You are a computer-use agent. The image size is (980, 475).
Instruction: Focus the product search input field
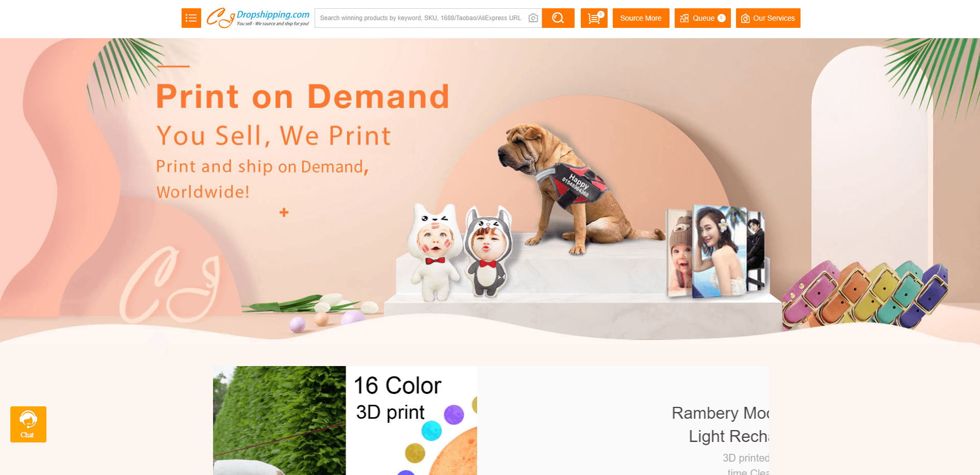point(421,18)
